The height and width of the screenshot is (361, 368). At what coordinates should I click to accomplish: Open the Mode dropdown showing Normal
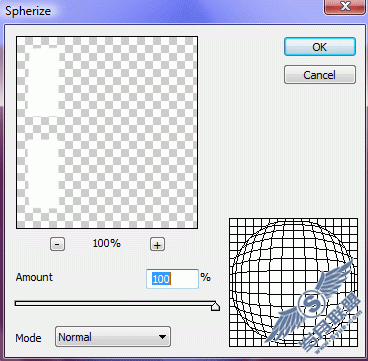(x=113, y=337)
